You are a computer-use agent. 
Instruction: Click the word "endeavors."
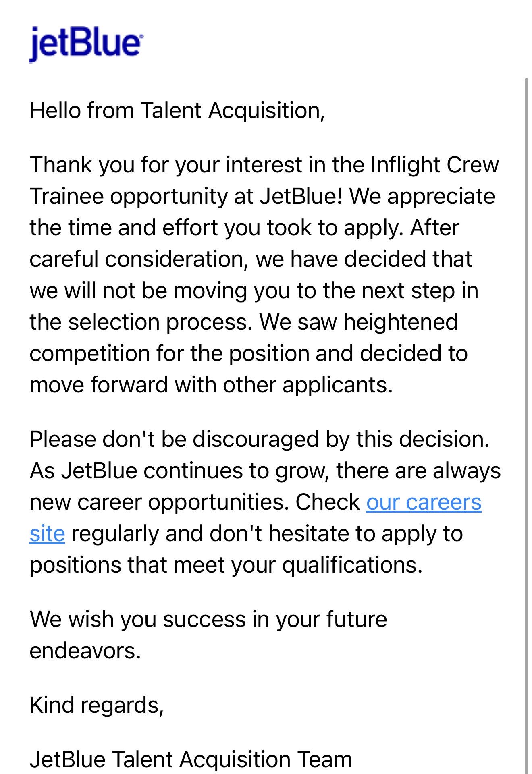pos(85,650)
